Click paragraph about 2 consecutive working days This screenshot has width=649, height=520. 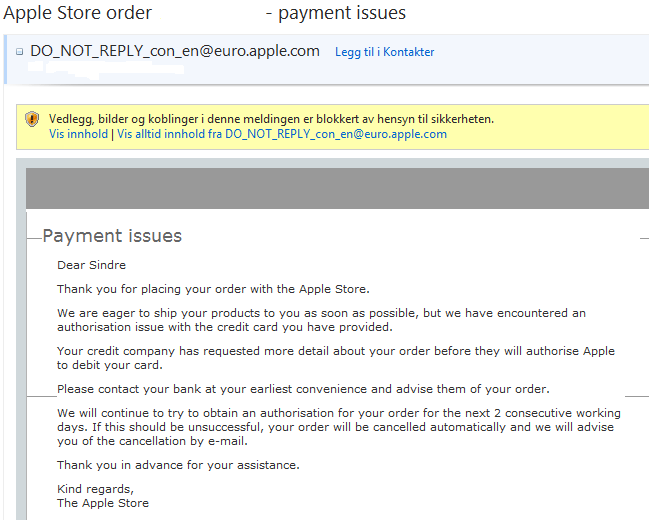(x=339, y=427)
